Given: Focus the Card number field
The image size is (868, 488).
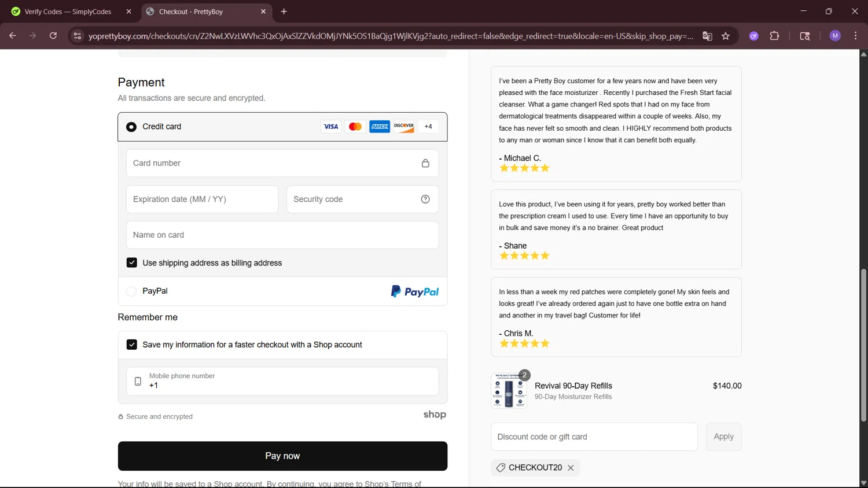Looking at the screenshot, I should pyautogui.click(x=282, y=164).
